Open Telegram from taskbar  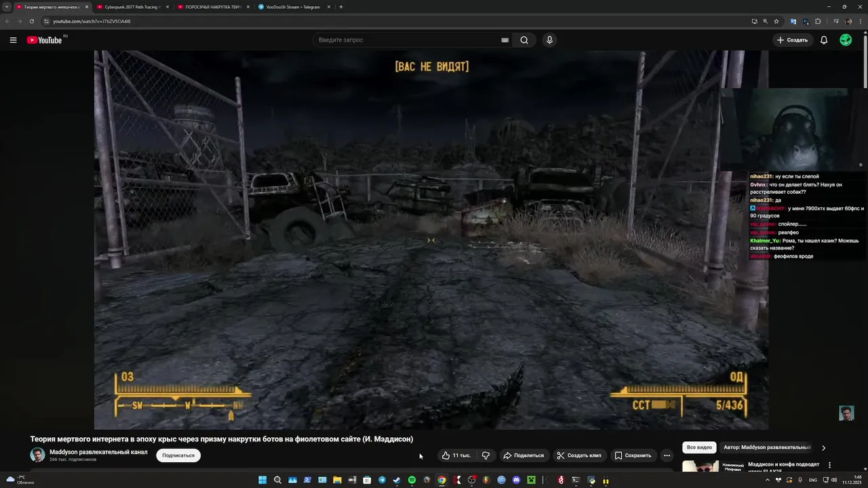(382, 480)
